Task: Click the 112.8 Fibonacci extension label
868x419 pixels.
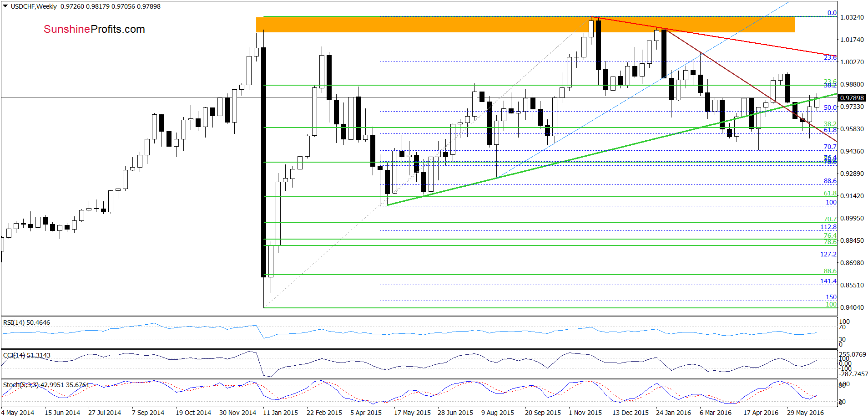Action: (828, 227)
